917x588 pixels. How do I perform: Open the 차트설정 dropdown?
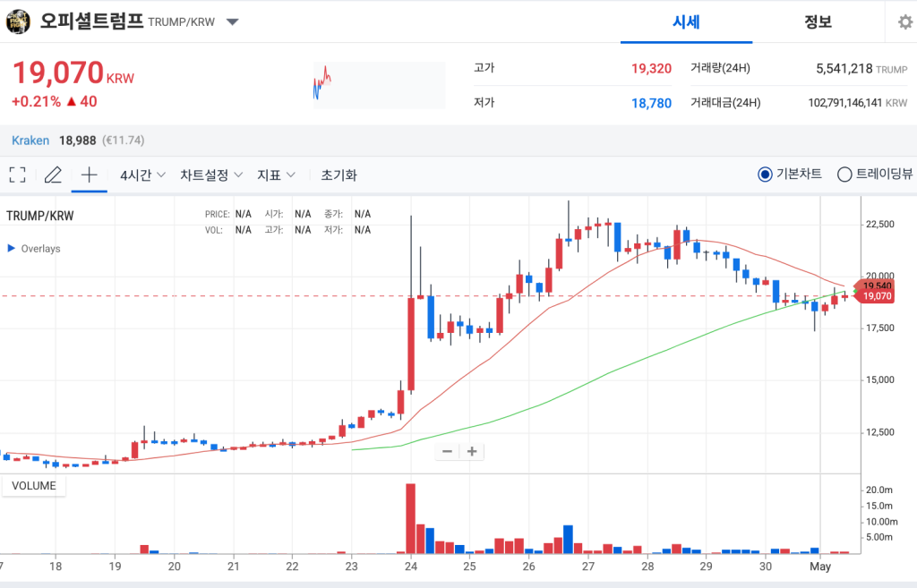pos(211,175)
